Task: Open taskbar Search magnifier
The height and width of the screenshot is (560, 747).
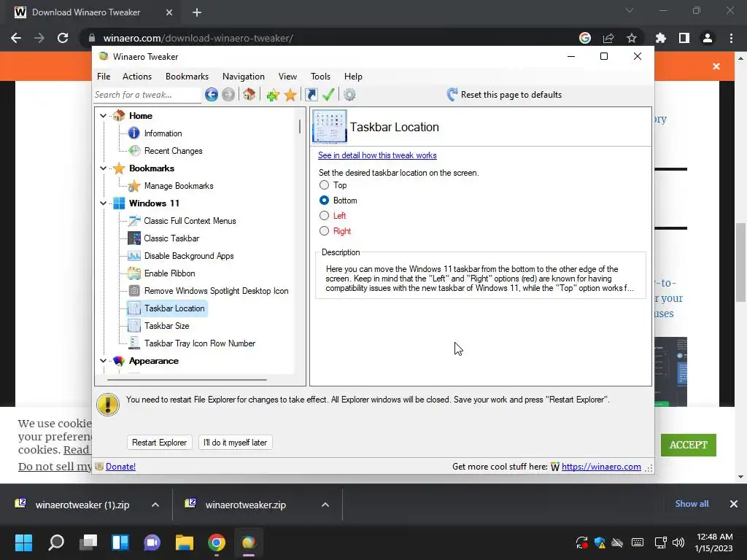Action: (56, 542)
